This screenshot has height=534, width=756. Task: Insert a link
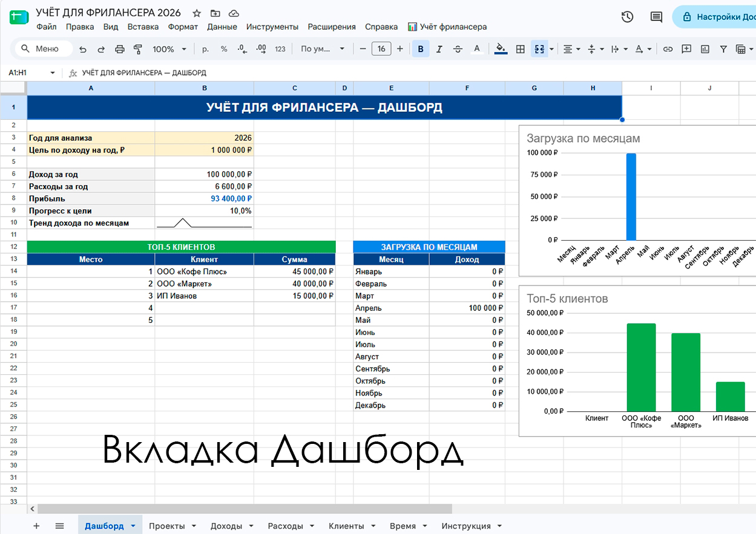(668, 49)
